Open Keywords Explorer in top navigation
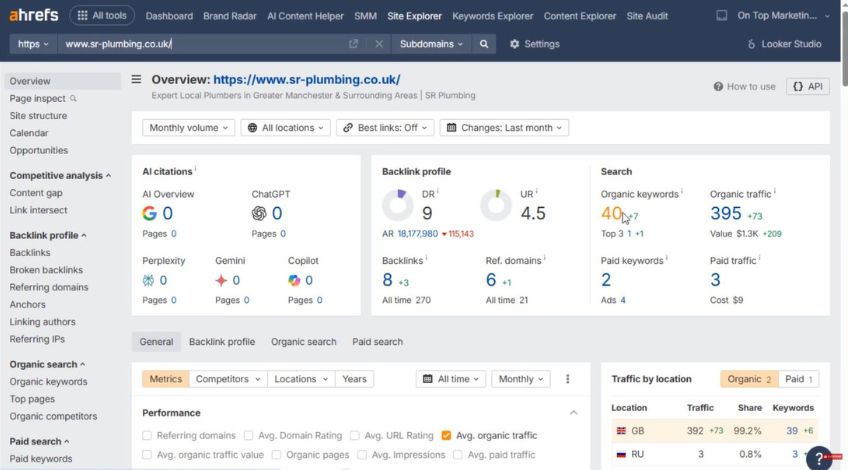 click(x=493, y=16)
